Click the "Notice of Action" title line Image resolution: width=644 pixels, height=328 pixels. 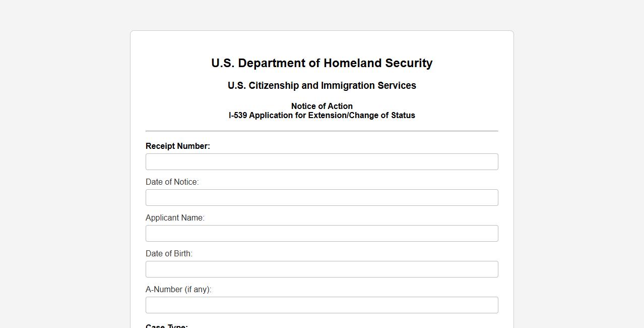(x=321, y=106)
